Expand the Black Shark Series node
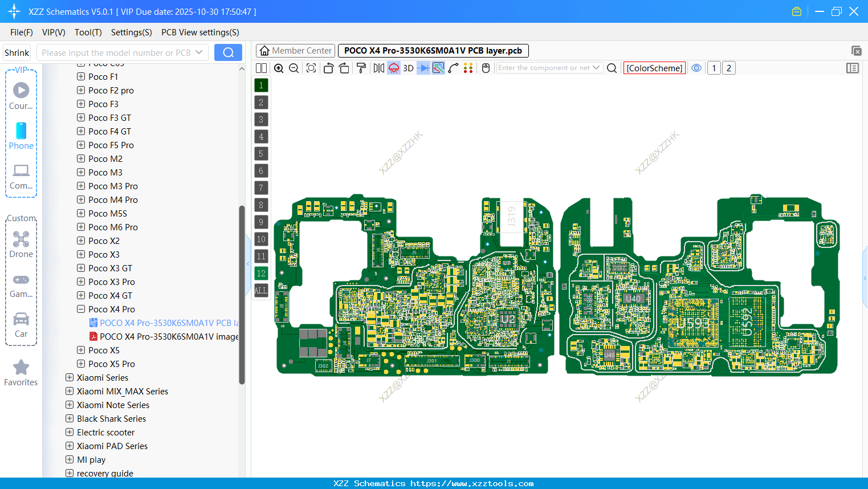 click(x=70, y=418)
